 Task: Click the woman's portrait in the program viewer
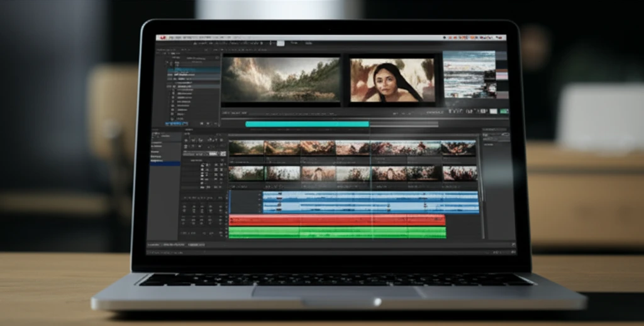click(392, 81)
